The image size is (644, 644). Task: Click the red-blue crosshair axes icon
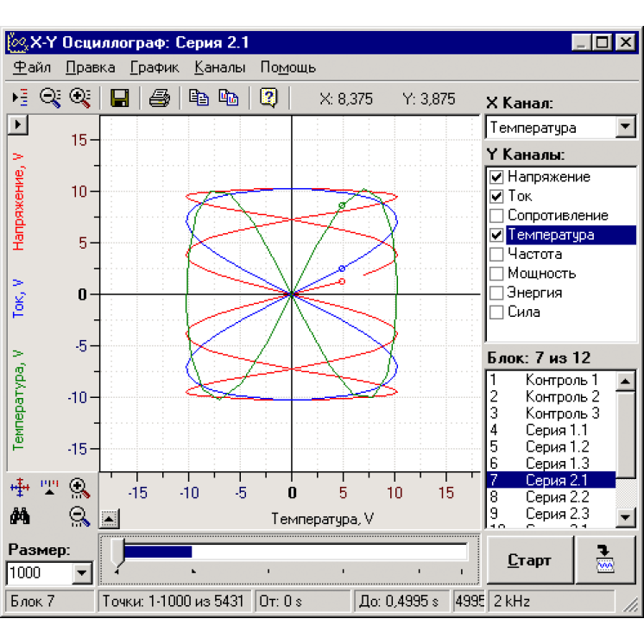tap(20, 488)
